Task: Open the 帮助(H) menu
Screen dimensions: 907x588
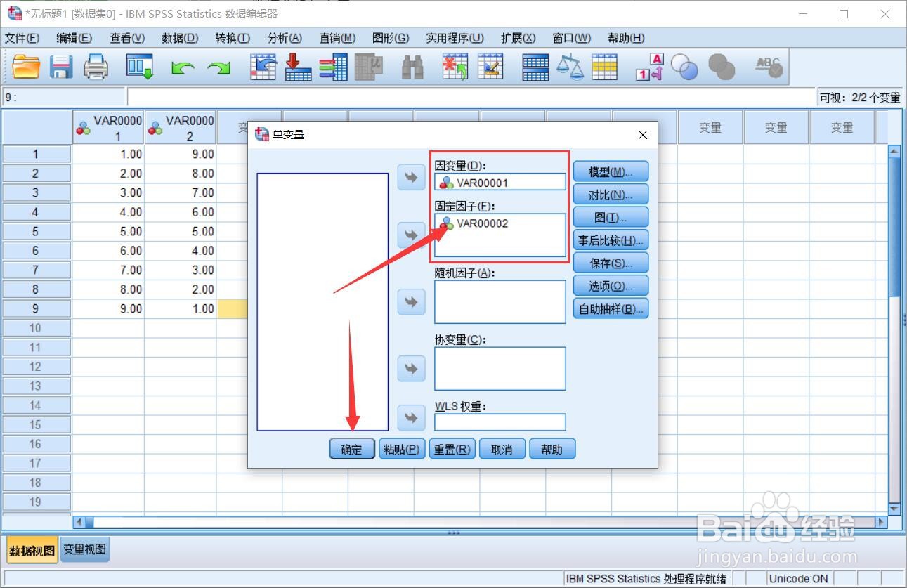Action: [626, 38]
